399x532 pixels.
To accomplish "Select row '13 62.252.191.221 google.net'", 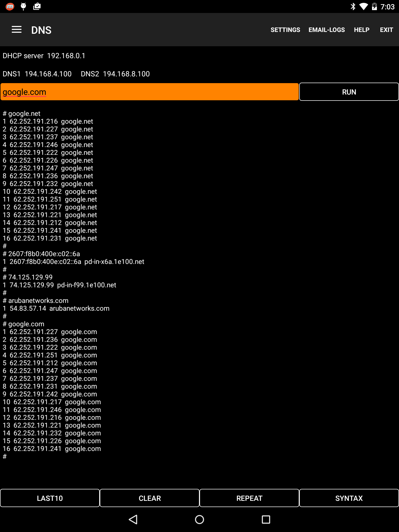I will pyautogui.click(x=50, y=215).
